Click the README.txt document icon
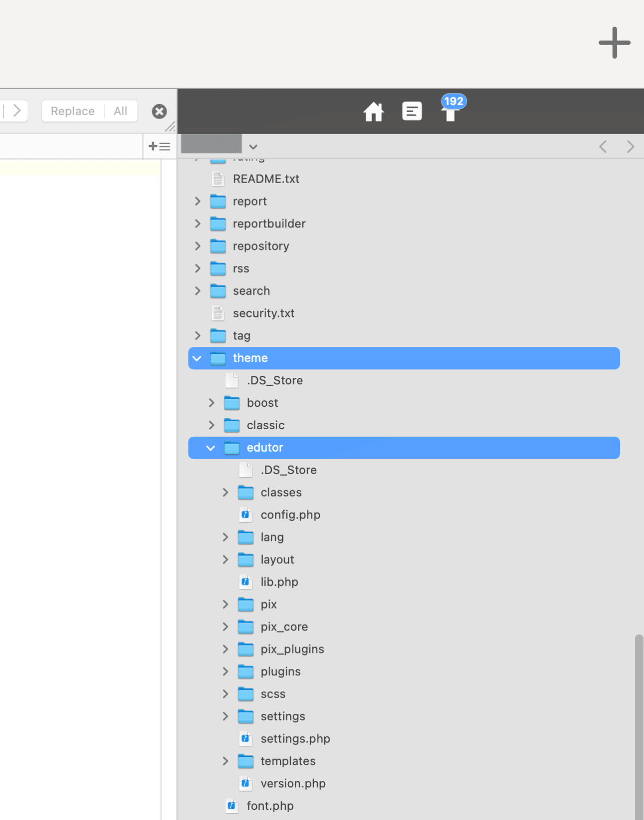644x820 pixels. [x=218, y=179]
